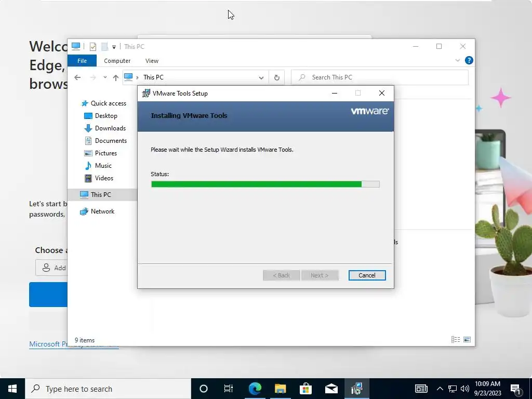
Task: Click the This PC address bar path
Action: pyautogui.click(x=153, y=77)
